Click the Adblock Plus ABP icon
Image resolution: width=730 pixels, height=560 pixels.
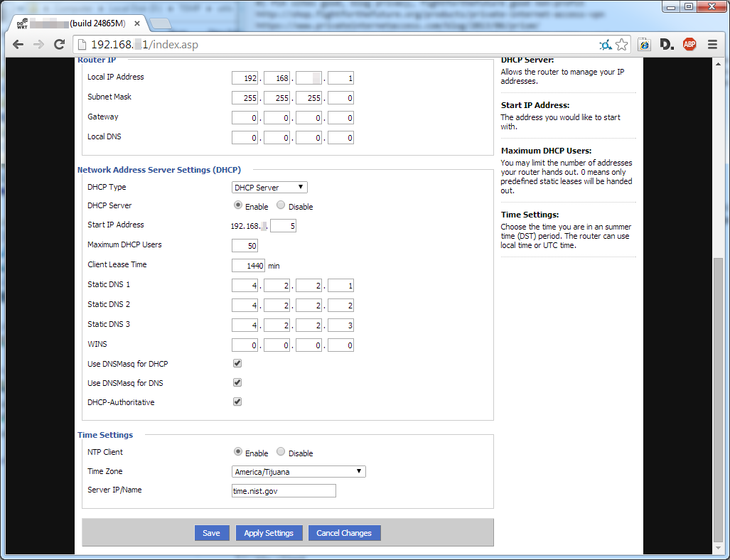click(689, 44)
